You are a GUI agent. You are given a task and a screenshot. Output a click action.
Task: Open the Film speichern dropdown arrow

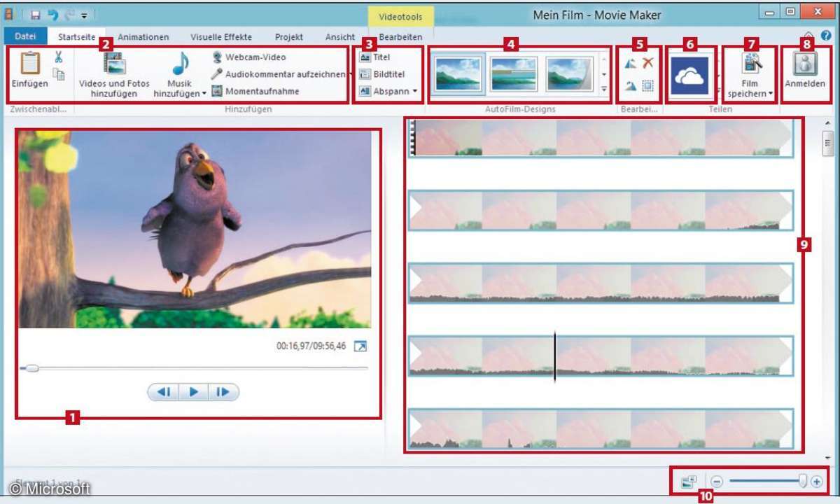pyautogui.click(x=770, y=94)
